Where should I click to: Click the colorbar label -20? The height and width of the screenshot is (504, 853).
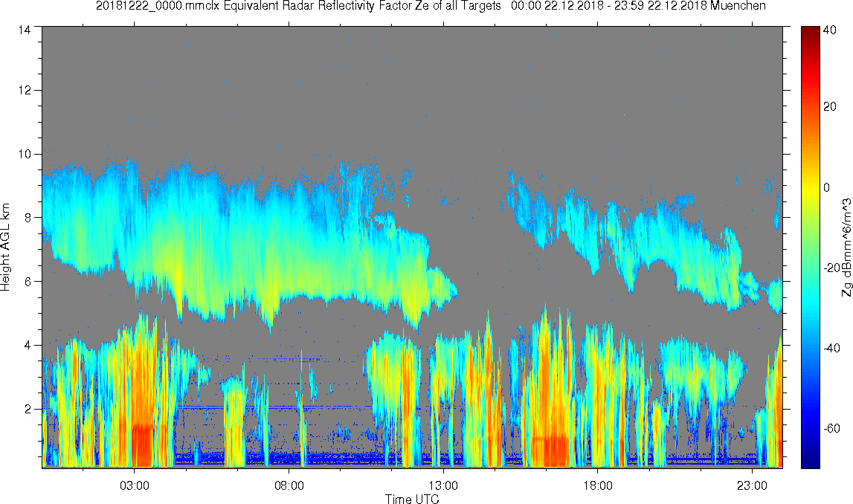[x=832, y=268]
